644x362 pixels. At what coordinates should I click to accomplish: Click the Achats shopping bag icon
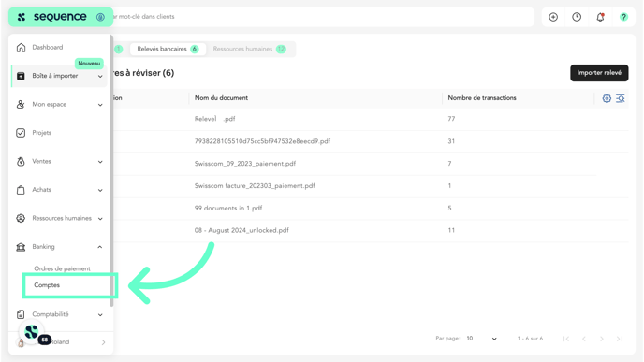coord(21,190)
